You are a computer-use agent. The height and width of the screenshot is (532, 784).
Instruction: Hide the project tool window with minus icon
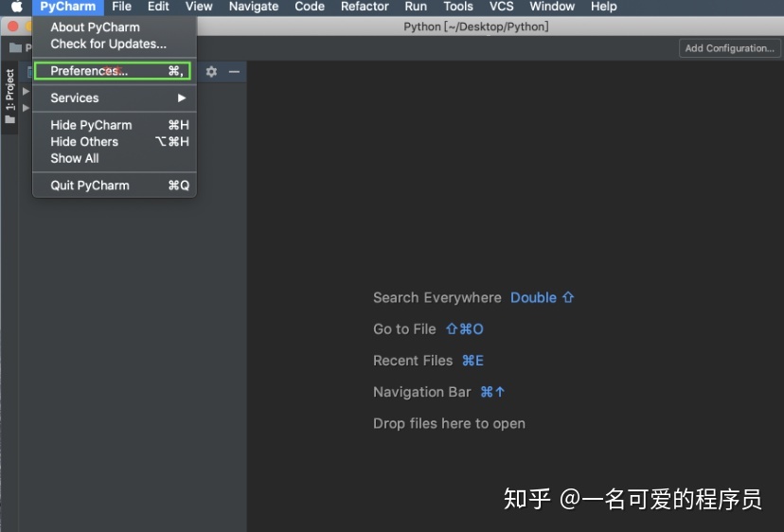(234, 72)
